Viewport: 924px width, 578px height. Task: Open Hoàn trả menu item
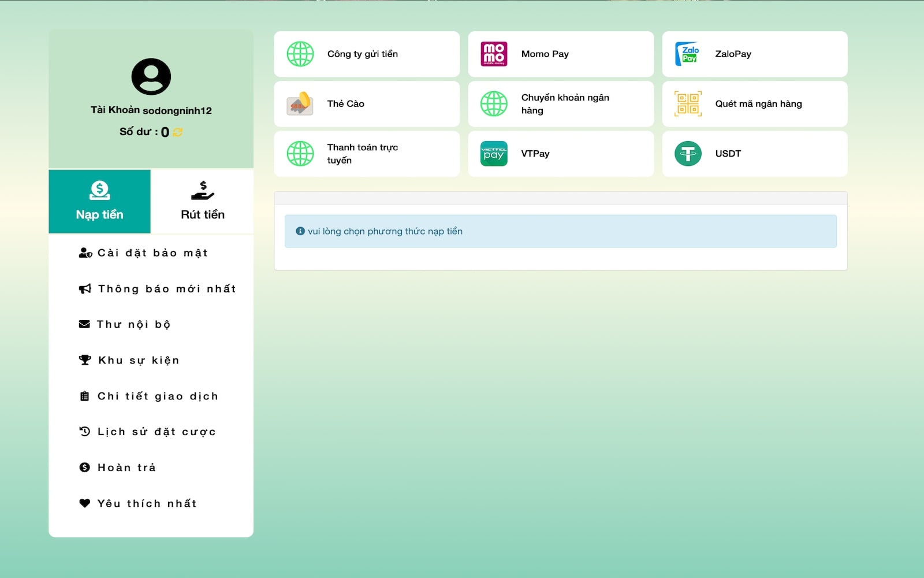coord(151,467)
